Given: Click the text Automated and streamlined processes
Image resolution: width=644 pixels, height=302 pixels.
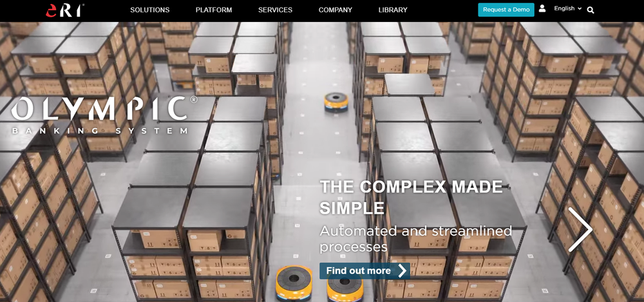Looking at the screenshot, I should pyautogui.click(x=415, y=239).
